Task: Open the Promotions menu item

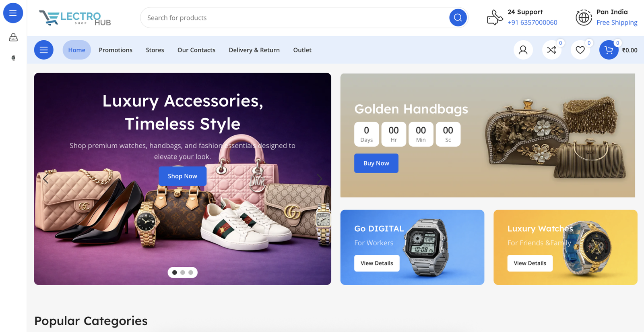Action: pos(116,50)
